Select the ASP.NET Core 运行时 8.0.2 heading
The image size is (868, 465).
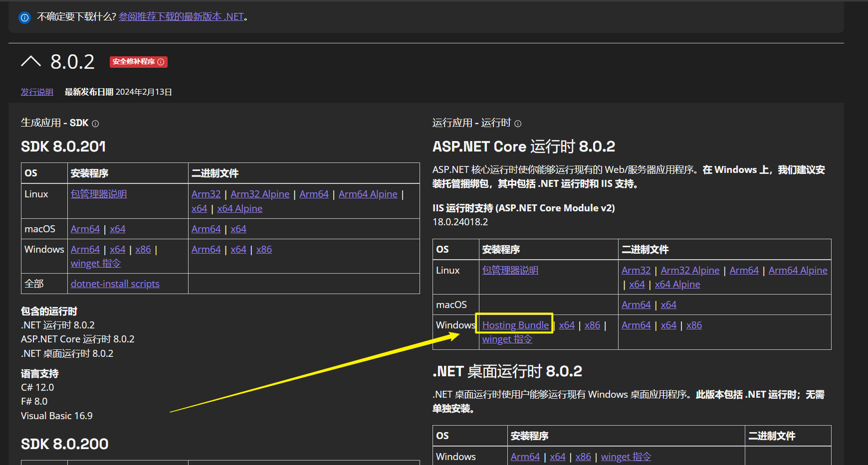524,147
